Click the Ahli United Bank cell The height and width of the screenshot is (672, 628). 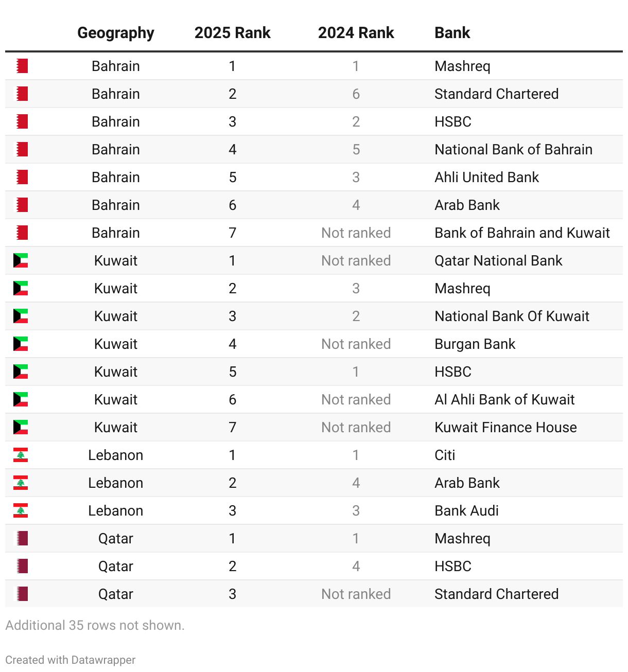[x=487, y=177]
